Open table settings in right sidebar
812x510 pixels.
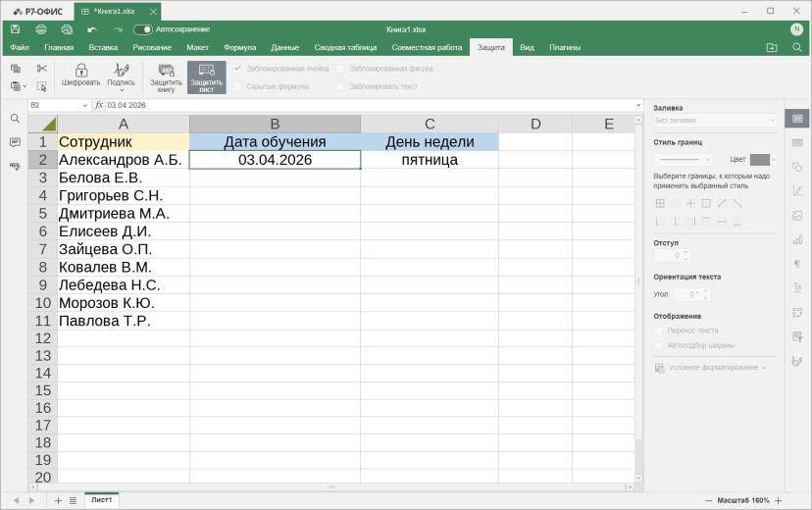pyautogui.click(x=797, y=142)
